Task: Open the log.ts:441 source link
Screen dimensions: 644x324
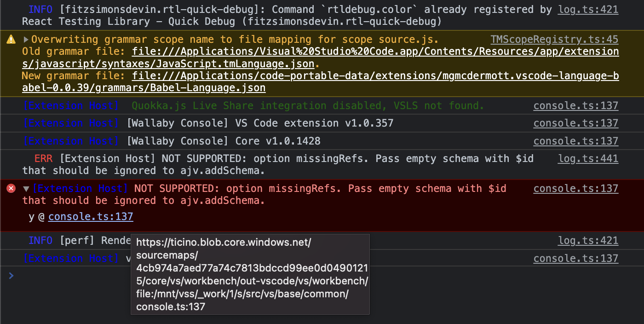Action: (588, 158)
